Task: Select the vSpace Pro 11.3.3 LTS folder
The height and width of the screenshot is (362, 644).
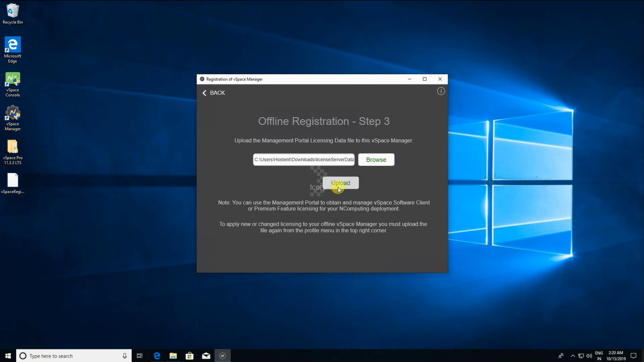Action: [13, 152]
